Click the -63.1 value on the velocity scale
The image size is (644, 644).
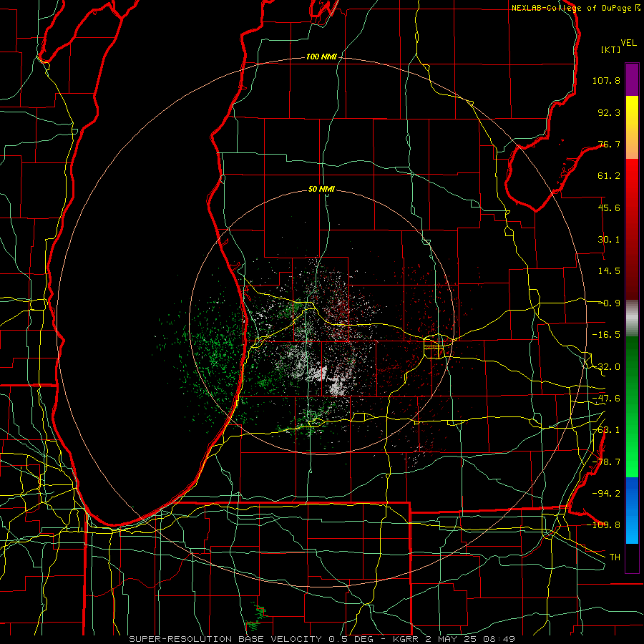(606, 430)
